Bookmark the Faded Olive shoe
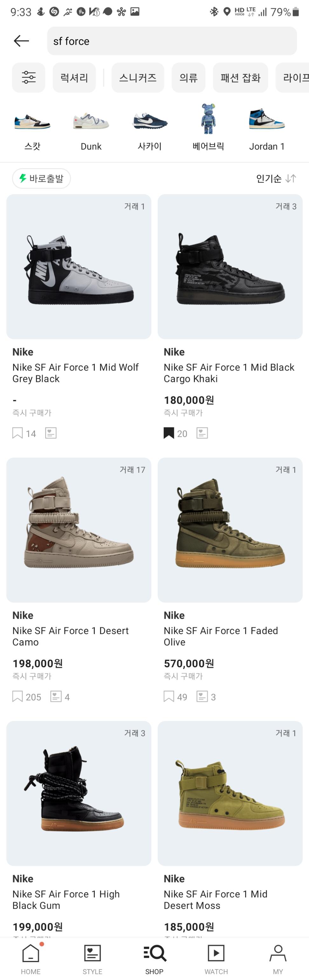This screenshot has height=980, width=309. (x=168, y=696)
